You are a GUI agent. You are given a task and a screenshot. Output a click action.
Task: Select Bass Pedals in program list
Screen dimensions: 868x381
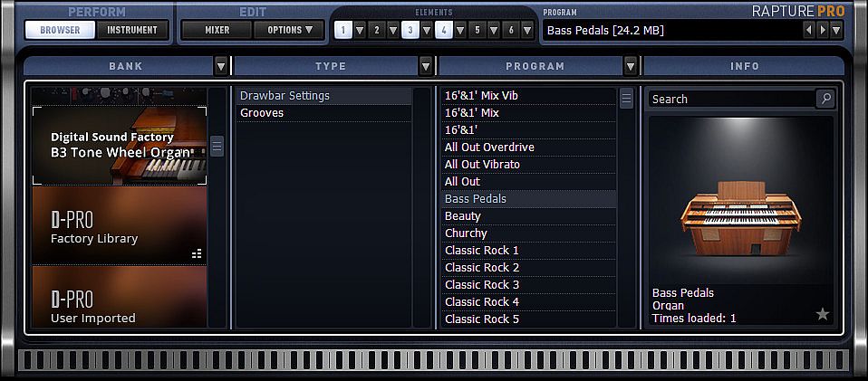(528, 198)
